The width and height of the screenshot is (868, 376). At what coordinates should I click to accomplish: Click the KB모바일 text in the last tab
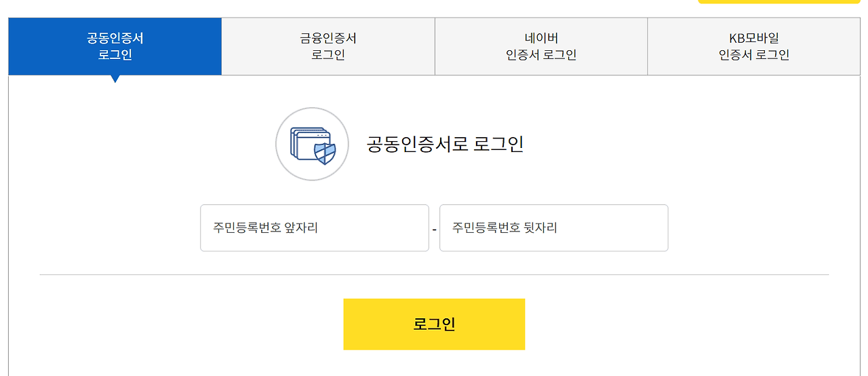[x=754, y=38]
